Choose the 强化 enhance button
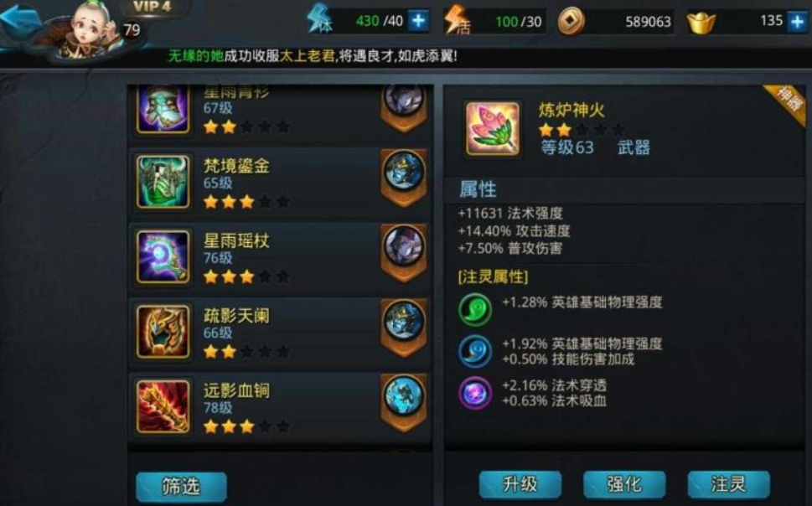812x506 pixels. tap(624, 484)
